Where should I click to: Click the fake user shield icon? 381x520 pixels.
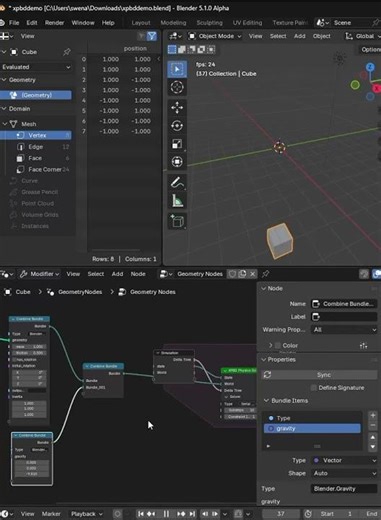[232, 274]
